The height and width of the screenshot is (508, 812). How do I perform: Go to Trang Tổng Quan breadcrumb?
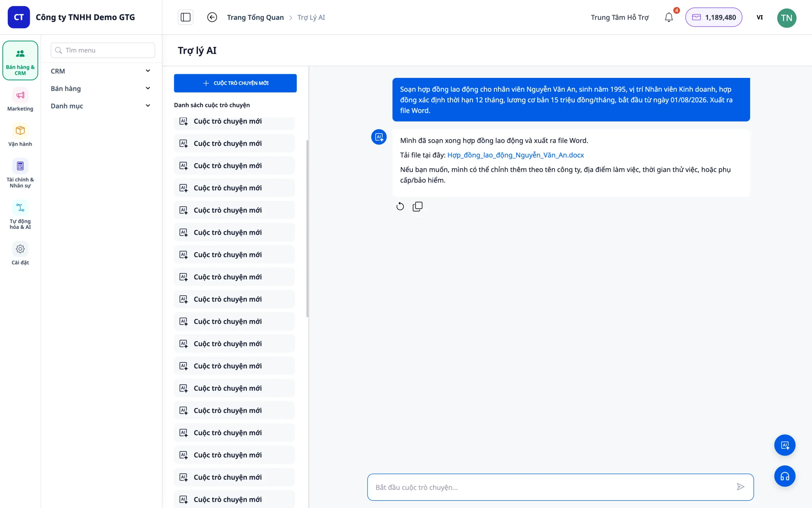255,17
